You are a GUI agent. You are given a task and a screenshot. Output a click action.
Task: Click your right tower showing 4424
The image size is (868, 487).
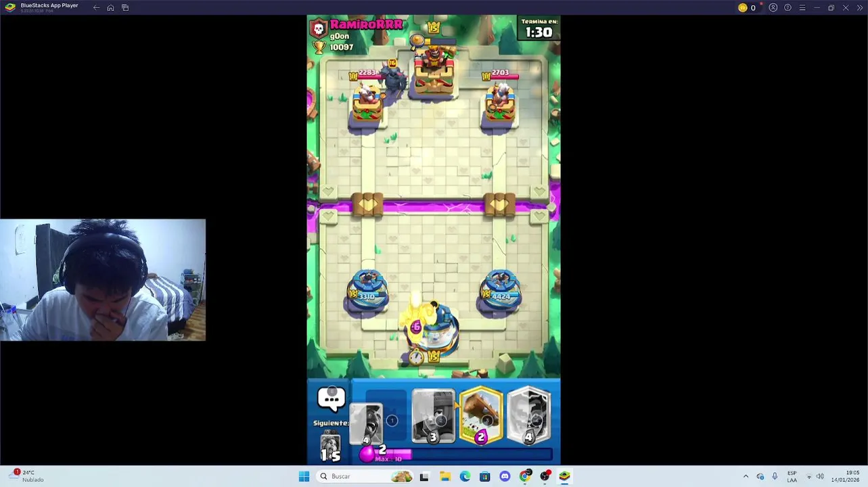(501, 292)
